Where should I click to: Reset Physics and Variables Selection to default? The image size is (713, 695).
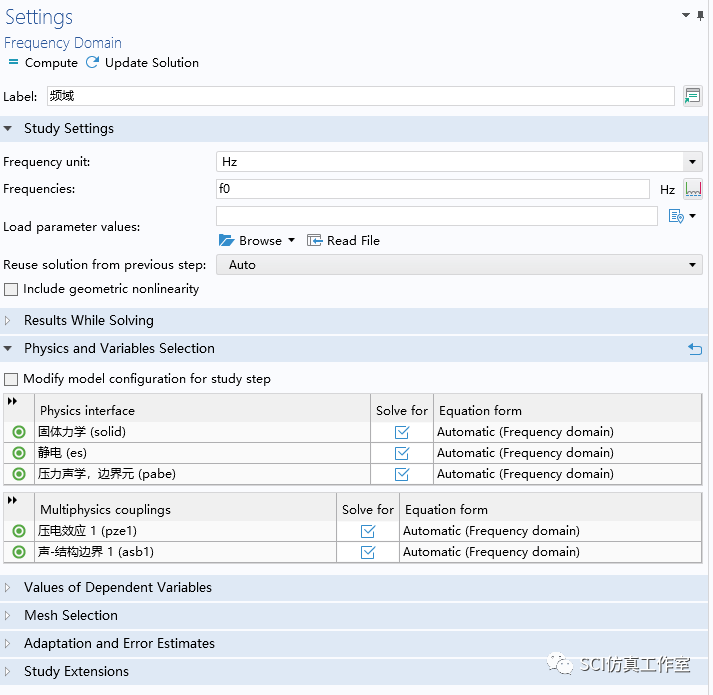(695, 349)
